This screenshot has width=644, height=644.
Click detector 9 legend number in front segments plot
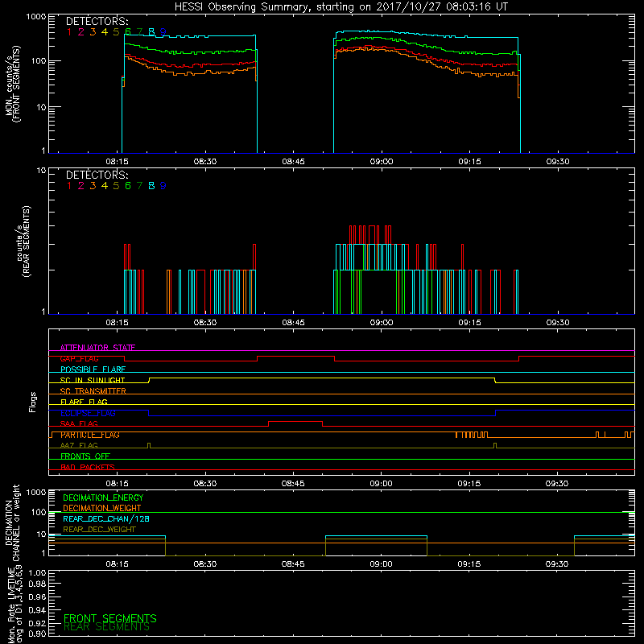coord(163,32)
